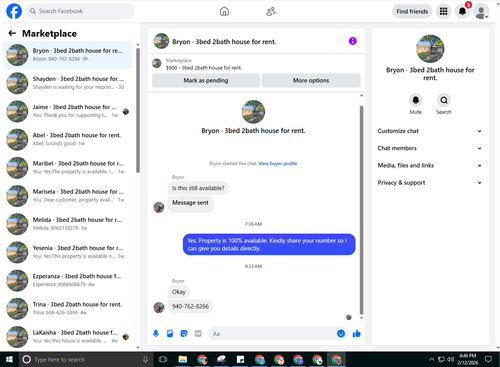
Task: Click the taskbar clock showing 6:46 PM
Action: coord(467,359)
